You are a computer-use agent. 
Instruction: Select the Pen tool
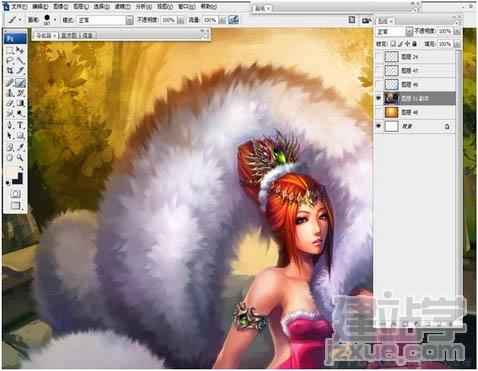pyautogui.click(x=10, y=125)
